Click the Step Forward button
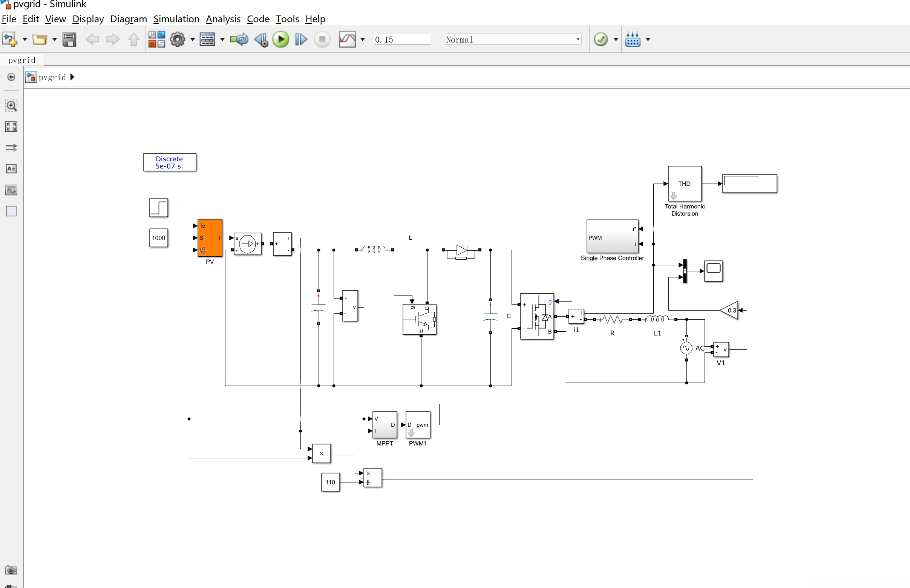The image size is (910, 588). click(x=301, y=39)
